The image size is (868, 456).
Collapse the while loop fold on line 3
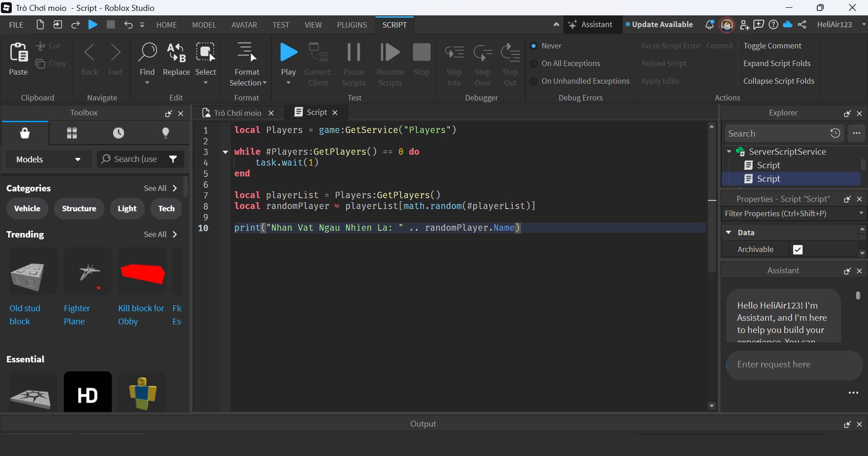225,152
